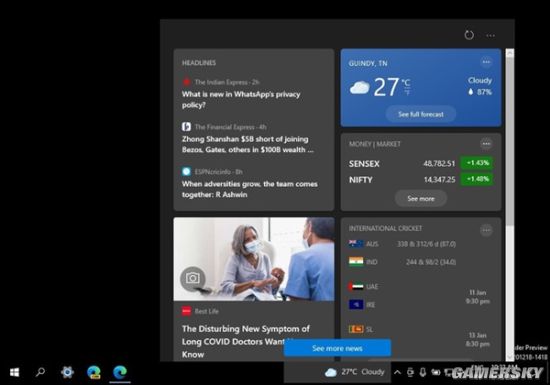Click the ESPNcricinfo source icon

click(186, 171)
